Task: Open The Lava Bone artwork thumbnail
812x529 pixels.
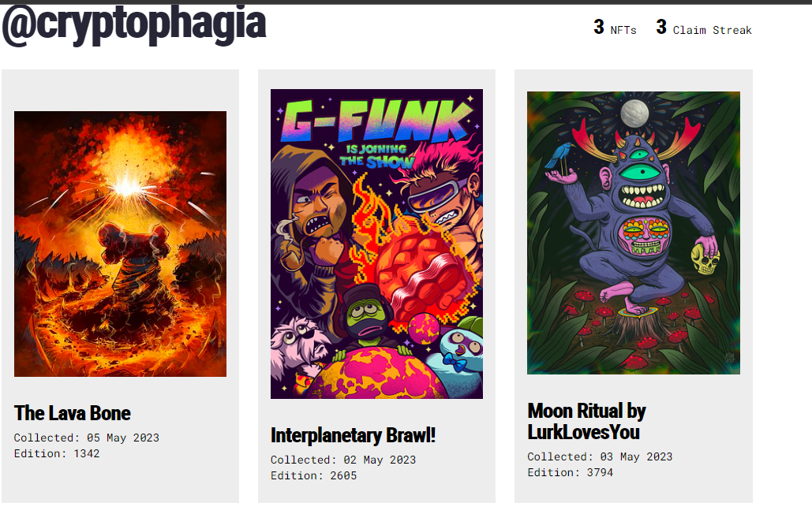Action: tap(120, 244)
